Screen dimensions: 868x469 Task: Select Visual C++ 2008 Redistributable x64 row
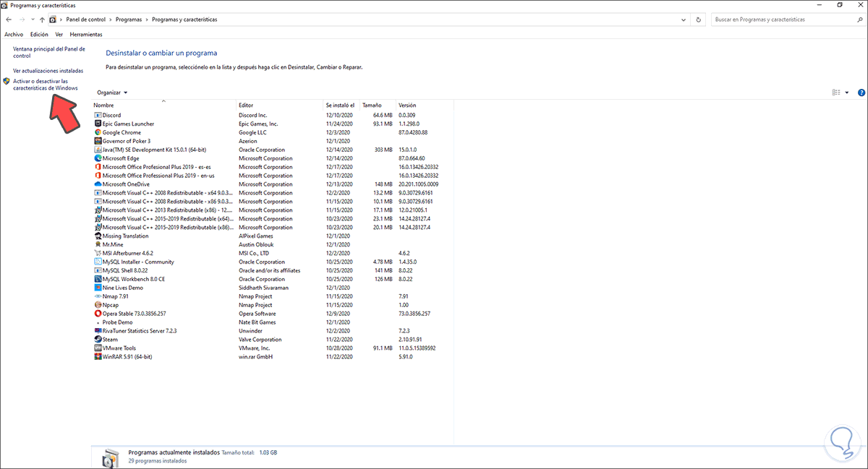tap(273, 193)
